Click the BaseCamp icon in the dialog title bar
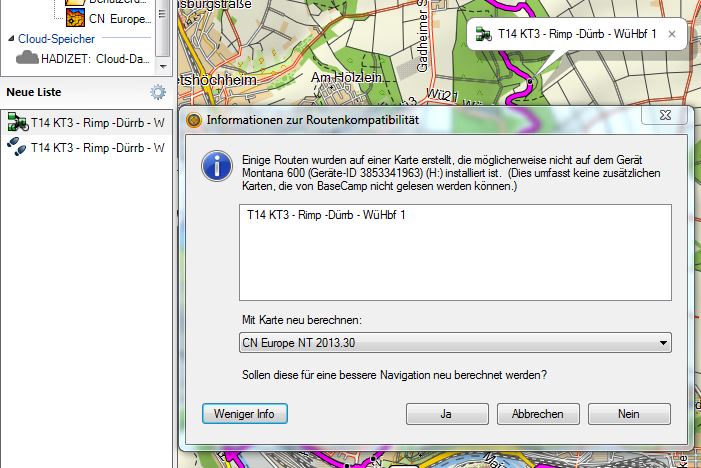701x468 pixels. coord(194,120)
